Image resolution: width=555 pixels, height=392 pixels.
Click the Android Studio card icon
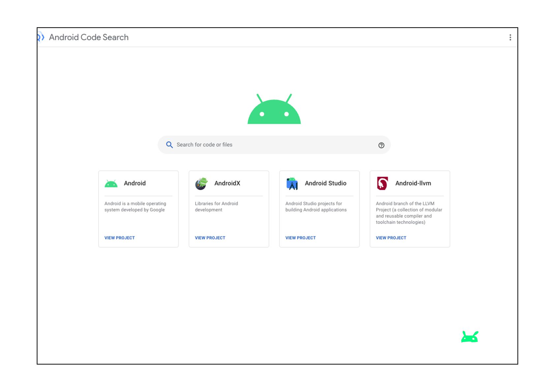coord(292,183)
